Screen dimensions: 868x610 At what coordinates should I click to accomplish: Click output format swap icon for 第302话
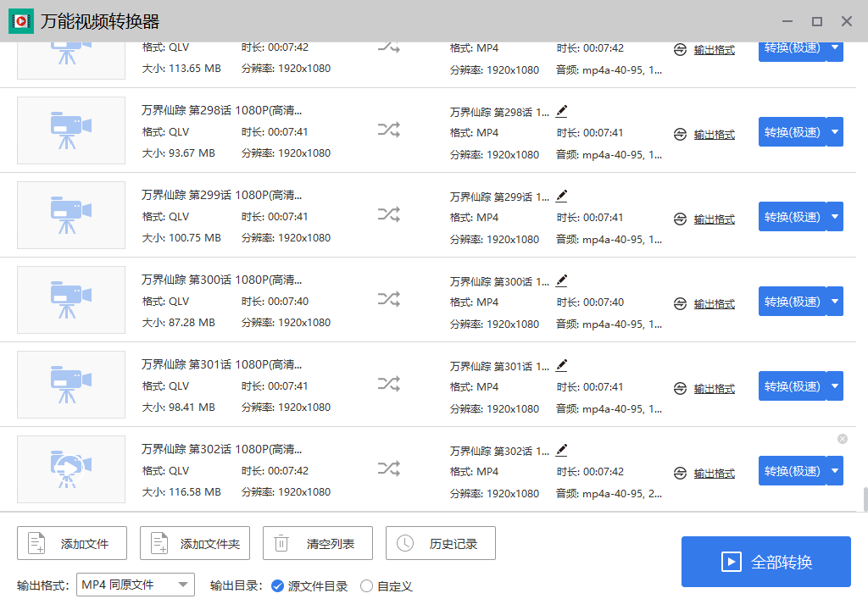pyautogui.click(x=681, y=474)
